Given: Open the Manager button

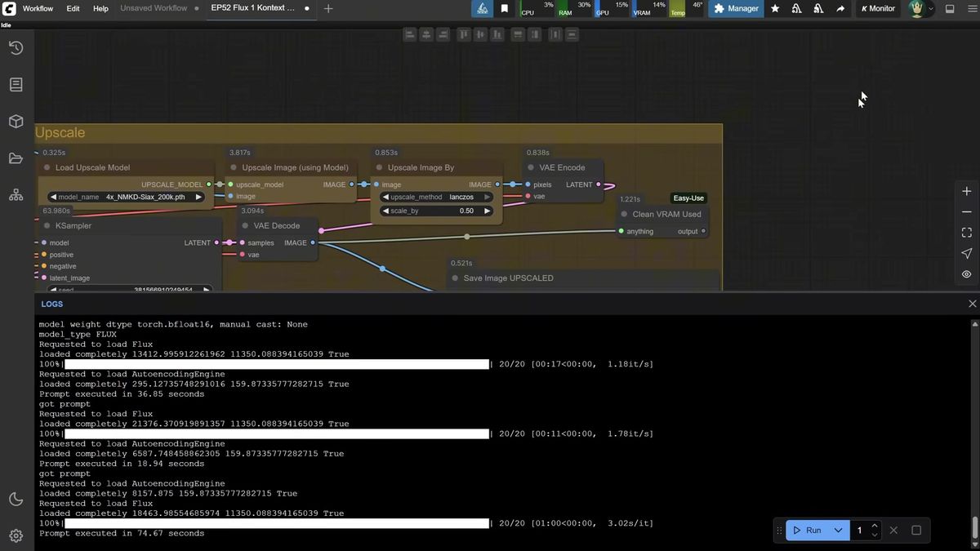Looking at the screenshot, I should (x=737, y=8).
